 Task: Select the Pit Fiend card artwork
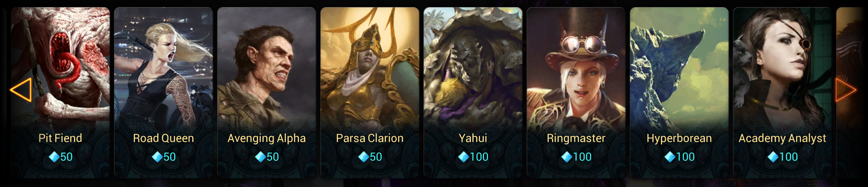pyautogui.click(x=60, y=68)
